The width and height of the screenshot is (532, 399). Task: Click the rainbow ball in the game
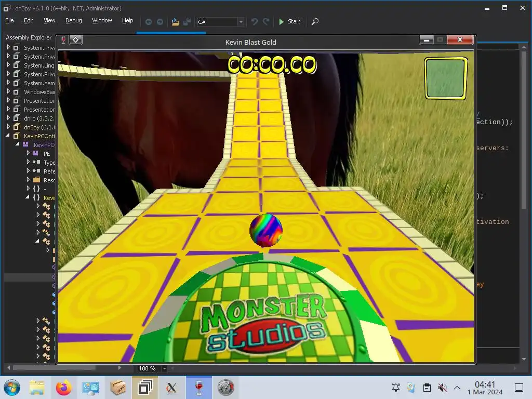pyautogui.click(x=265, y=230)
